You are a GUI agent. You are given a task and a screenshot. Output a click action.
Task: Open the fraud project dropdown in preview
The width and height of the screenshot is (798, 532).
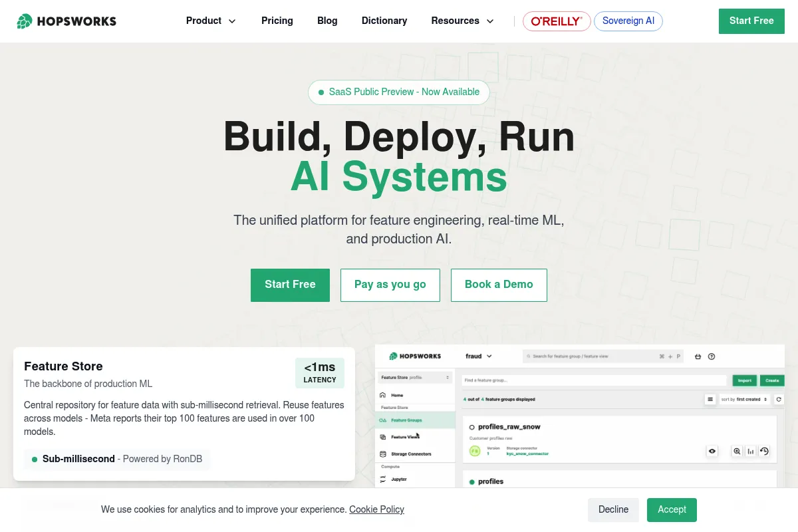pyautogui.click(x=479, y=356)
